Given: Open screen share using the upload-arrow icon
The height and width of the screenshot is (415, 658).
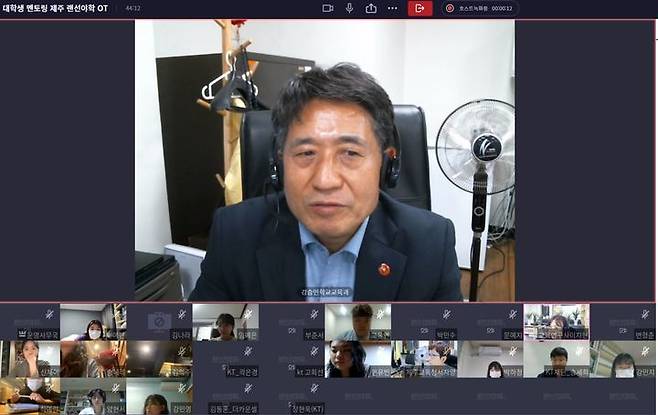Looking at the screenshot, I should (x=371, y=8).
